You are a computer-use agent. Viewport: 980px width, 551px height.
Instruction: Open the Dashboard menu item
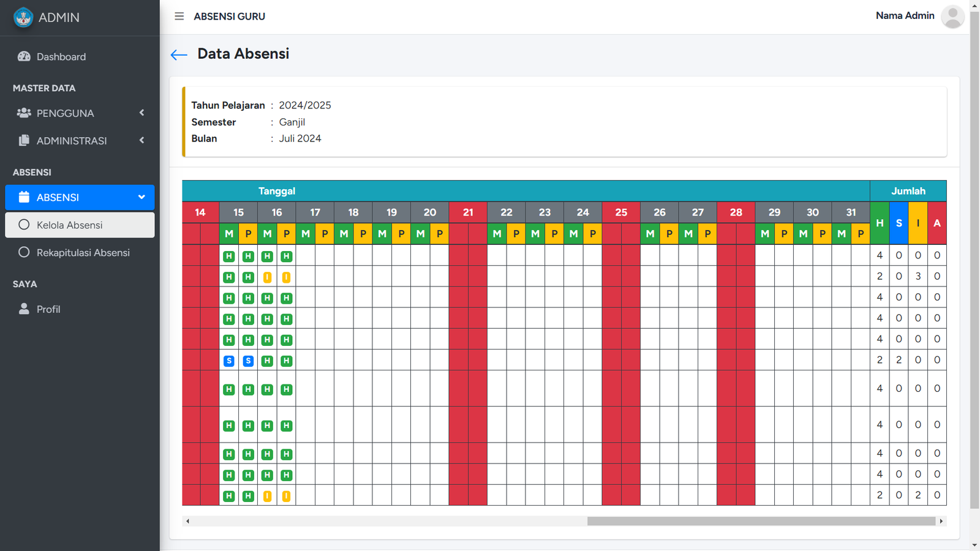coord(61,57)
